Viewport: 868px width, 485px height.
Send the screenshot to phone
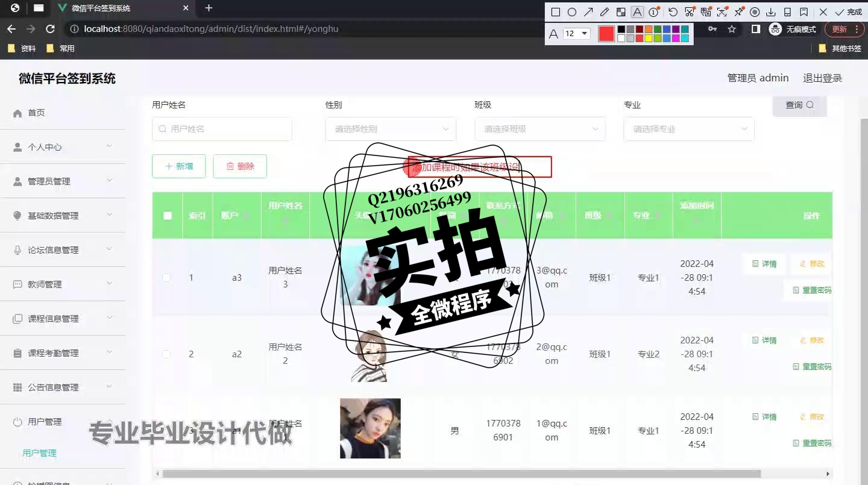pos(787,12)
